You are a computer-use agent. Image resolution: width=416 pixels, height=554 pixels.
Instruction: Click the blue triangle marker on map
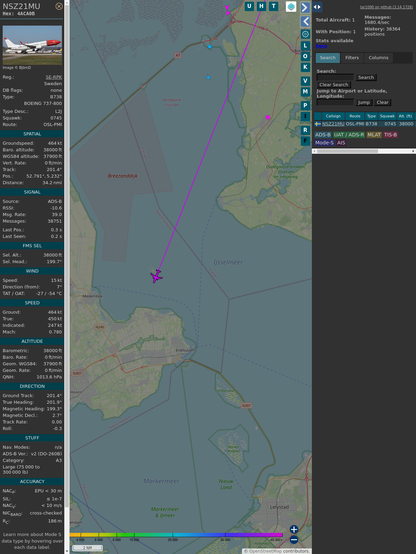click(208, 77)
